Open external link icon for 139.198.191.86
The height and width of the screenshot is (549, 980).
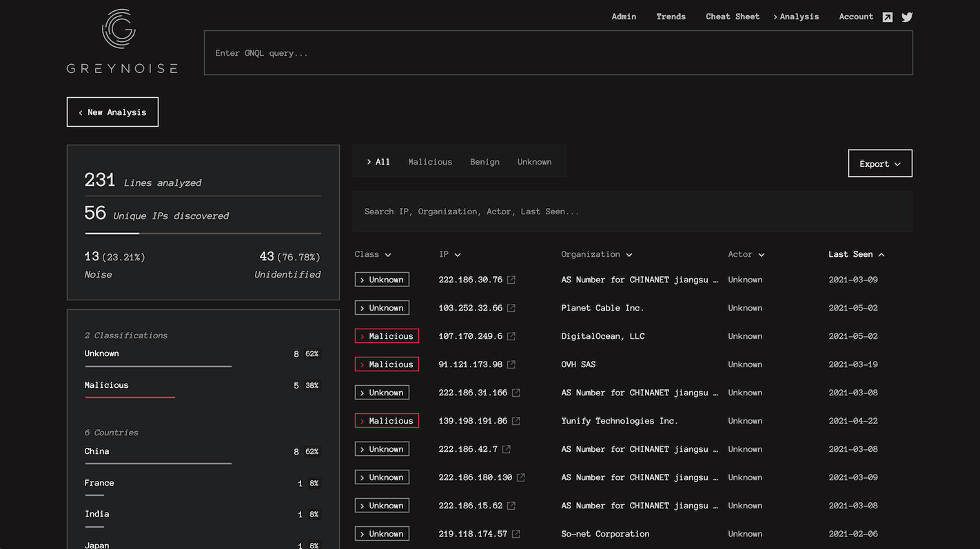(x=516, y=421)
